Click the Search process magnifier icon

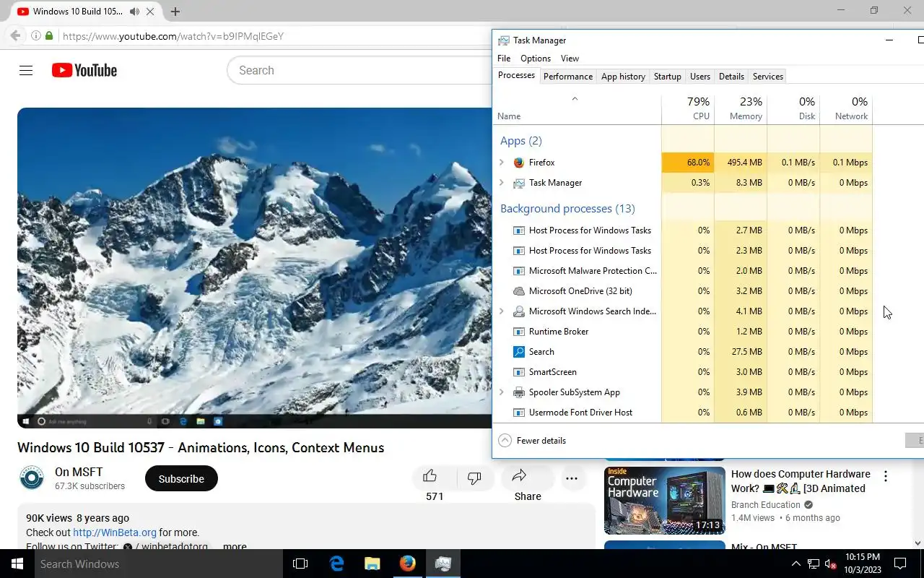click(518, 352)
